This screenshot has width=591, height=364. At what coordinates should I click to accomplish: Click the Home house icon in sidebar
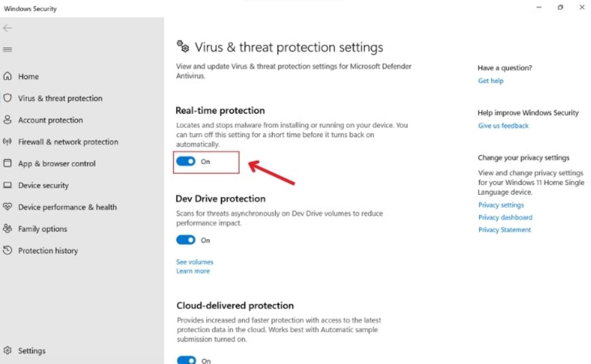7,76
